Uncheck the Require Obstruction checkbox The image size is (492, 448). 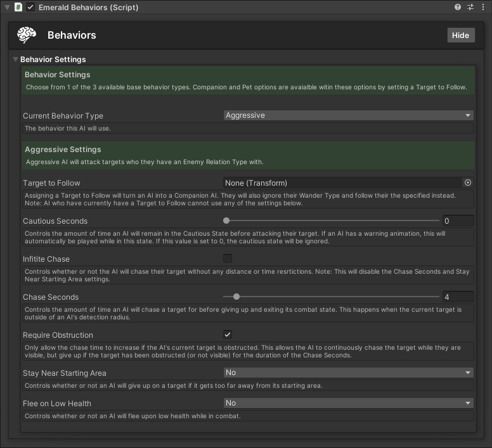[x=228, y=335]
